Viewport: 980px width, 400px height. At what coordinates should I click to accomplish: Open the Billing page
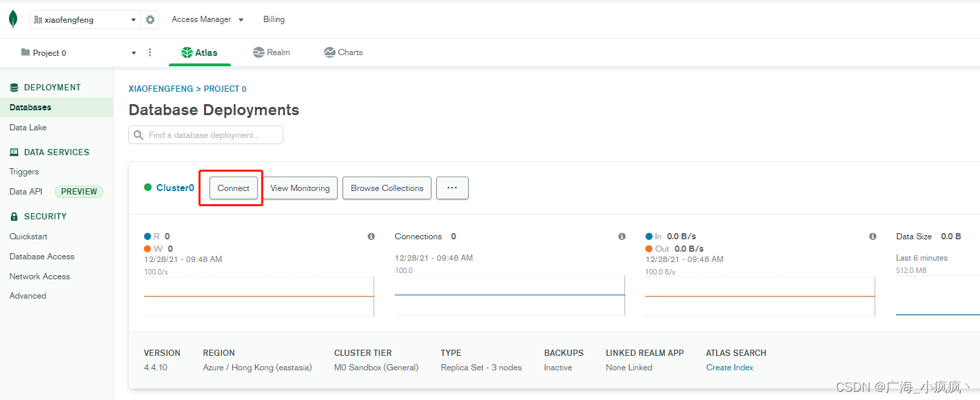click(x=274, y=19)
